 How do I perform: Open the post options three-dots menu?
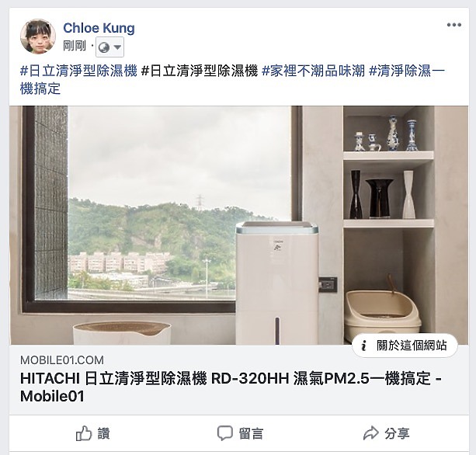point(453,25)
